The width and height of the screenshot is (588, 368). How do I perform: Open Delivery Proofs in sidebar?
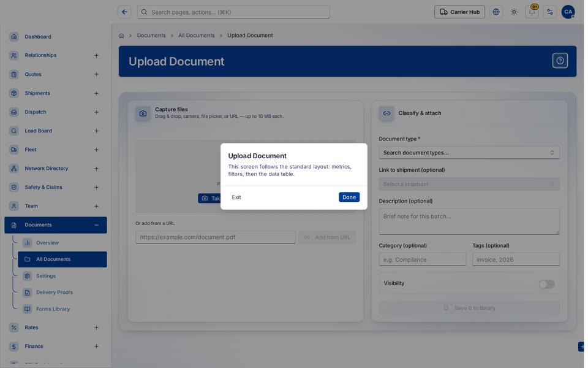pyautogui.click(x=62, y=293)
